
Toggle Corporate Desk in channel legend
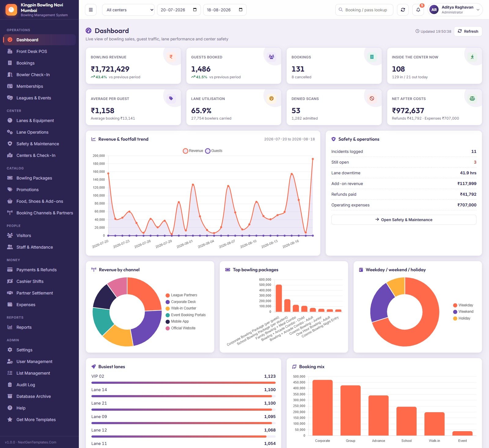181,302
